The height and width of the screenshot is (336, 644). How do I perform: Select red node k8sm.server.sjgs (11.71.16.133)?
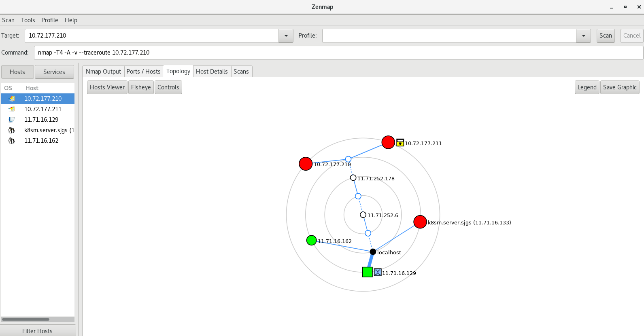click(420, 222)
